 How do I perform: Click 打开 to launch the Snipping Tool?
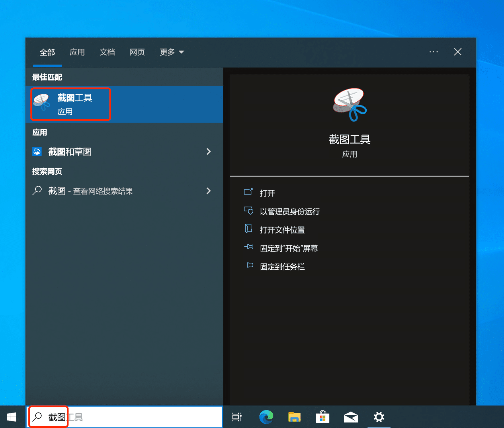point(267,193)
